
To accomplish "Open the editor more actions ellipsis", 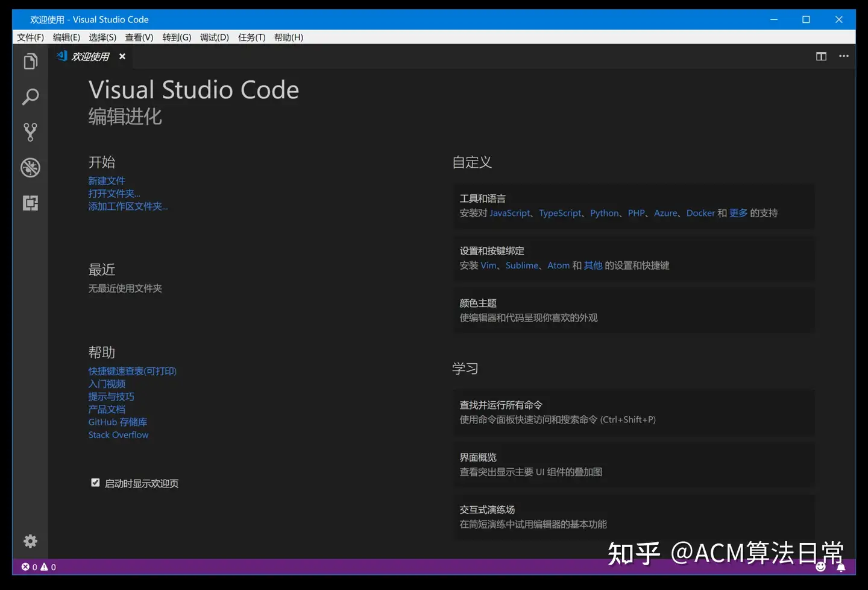I will click(844, 56).
